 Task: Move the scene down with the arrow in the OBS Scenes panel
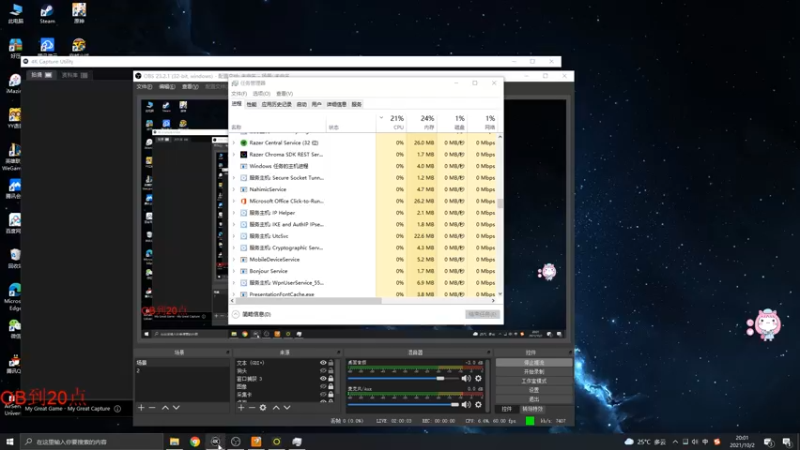(176, 408)
